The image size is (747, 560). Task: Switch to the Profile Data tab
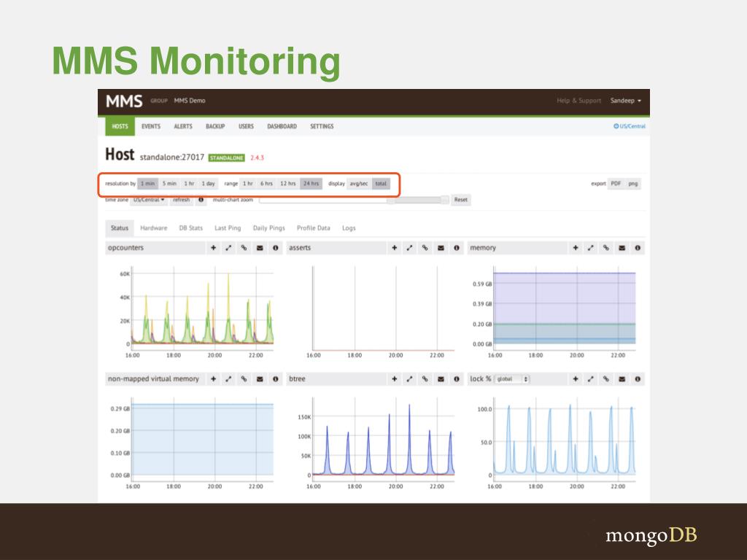[x=314, y=228]
